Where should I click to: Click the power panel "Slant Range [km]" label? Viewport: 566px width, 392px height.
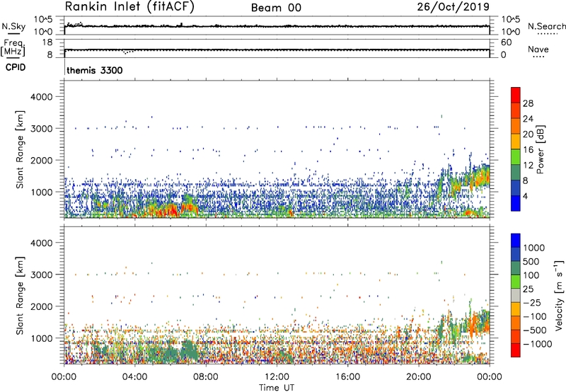(20, 149)
